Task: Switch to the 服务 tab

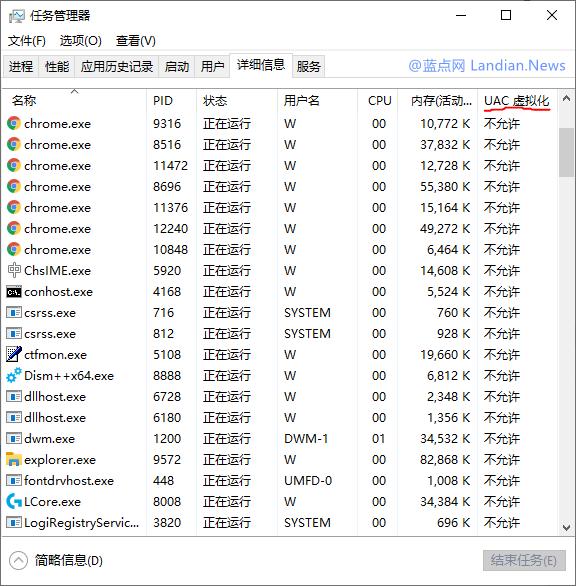Action: click(308, 67)
